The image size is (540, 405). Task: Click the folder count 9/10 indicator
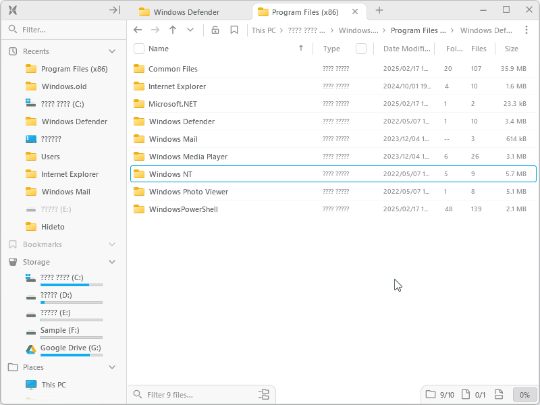[440, 395]
